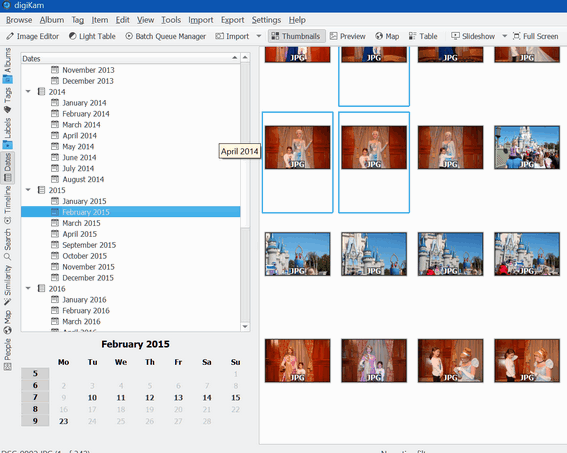This screenshot has height=453, width=567.
Task: Open the Similarity sidebar tab
Action: point(8,285)
